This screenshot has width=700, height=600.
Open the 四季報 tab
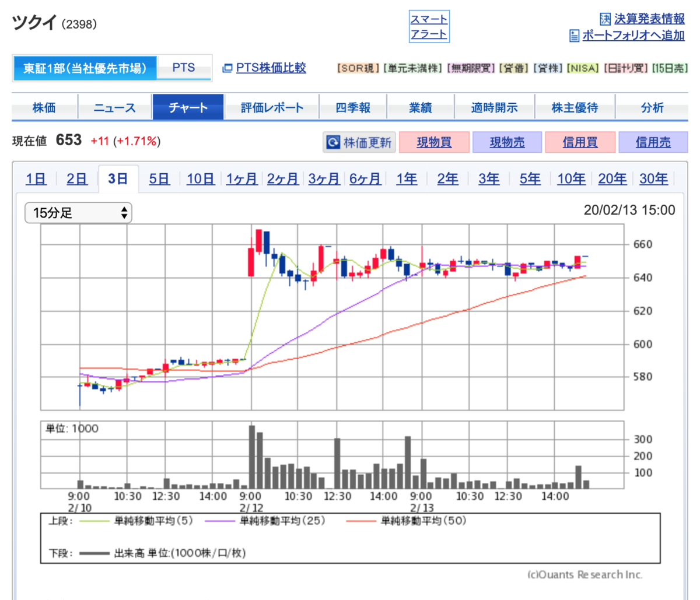[352, 108]
